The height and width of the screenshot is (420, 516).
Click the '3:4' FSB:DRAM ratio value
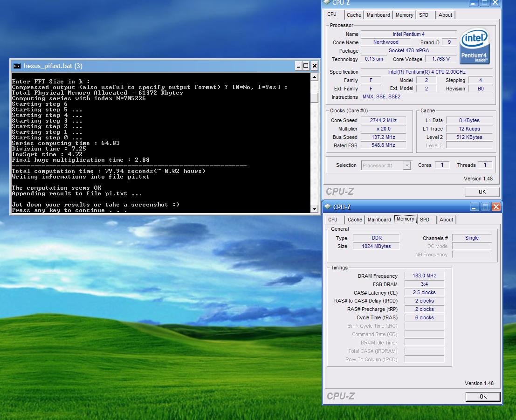(424, 284)
